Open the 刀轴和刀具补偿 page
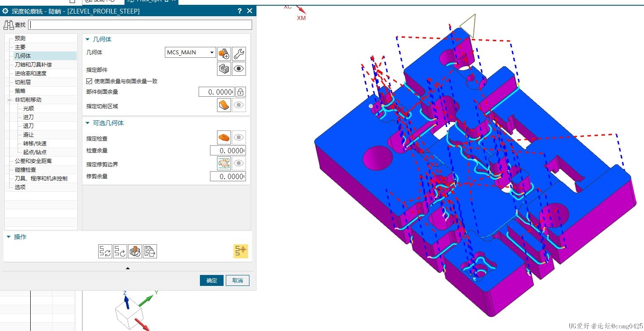 tap(33, 65)
